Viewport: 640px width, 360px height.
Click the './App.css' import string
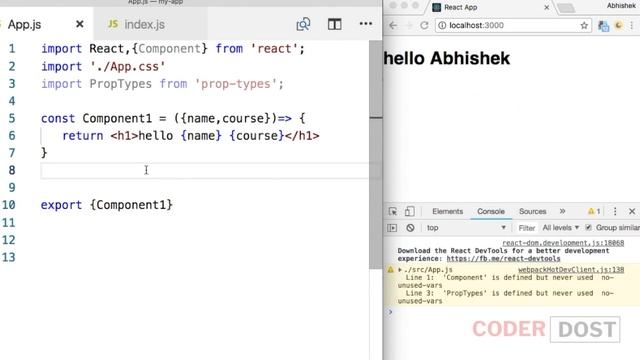coord(127,67)
